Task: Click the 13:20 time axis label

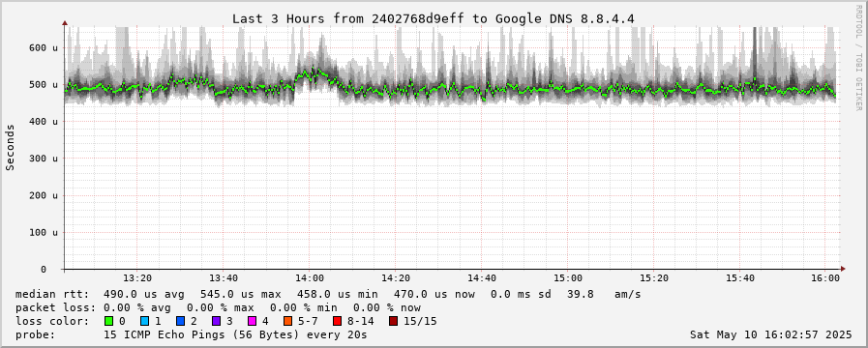Action: click(137, 277)
